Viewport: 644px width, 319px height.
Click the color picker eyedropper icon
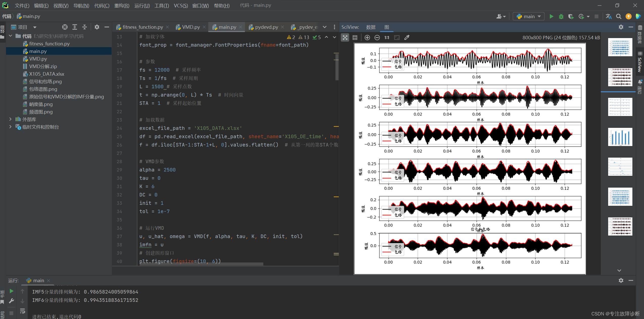[407, 38]
